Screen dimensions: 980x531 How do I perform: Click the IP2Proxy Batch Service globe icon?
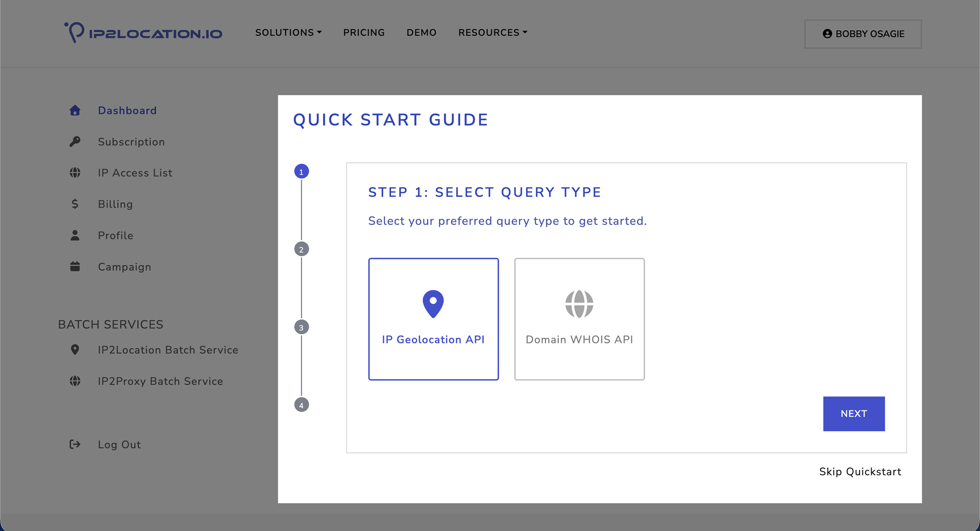pos(75,381)
